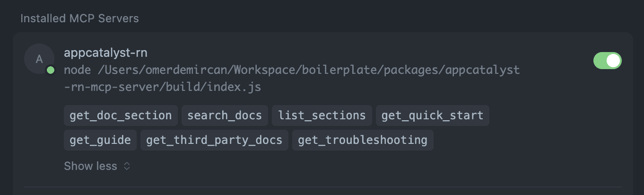
Task: Select the search_docs tool chip
Action: [x=225, y=115]
